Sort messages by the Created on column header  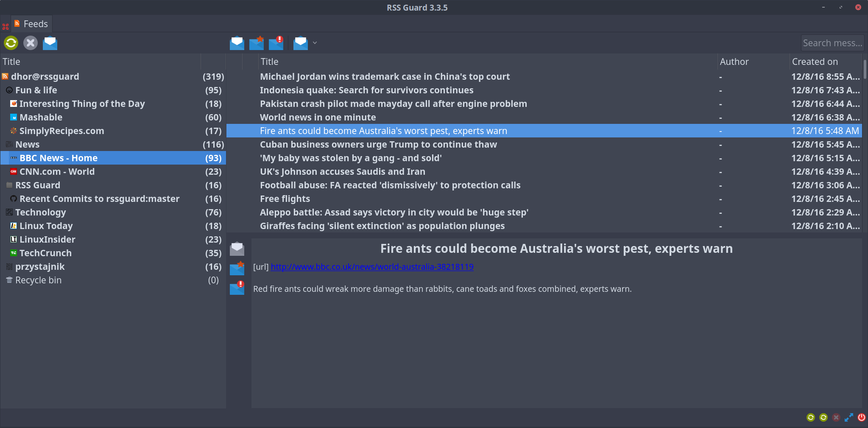pyautogui.click(x=826, y=62)
